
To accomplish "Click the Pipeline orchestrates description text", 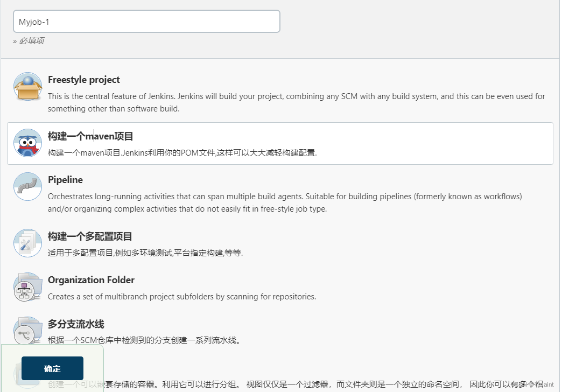I will point(285,202).
